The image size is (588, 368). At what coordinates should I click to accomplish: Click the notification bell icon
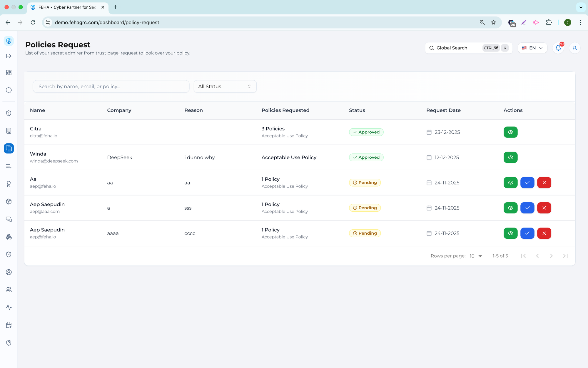(x=558, y=48)
